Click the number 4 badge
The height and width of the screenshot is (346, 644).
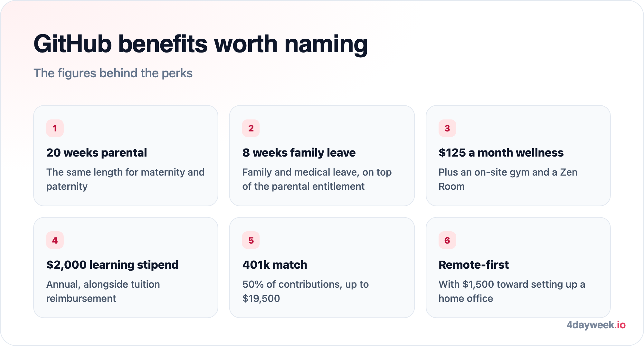[x=55, y=240]
